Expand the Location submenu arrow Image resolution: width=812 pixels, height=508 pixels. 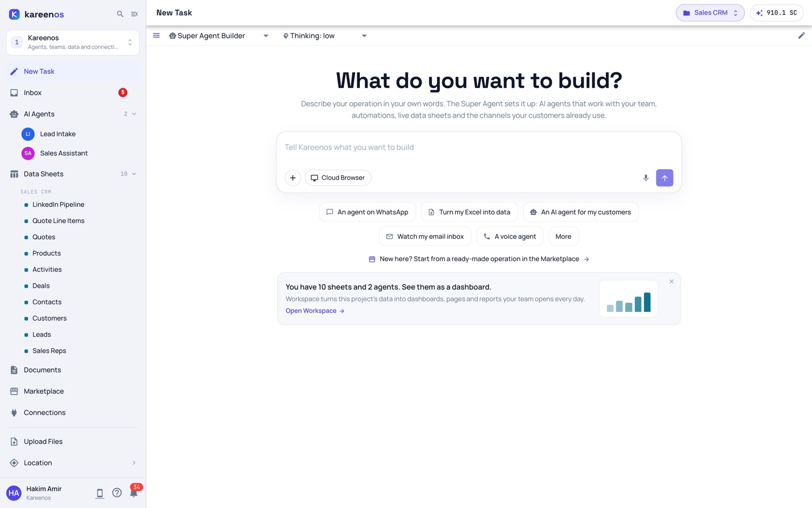tap(134, 463)
